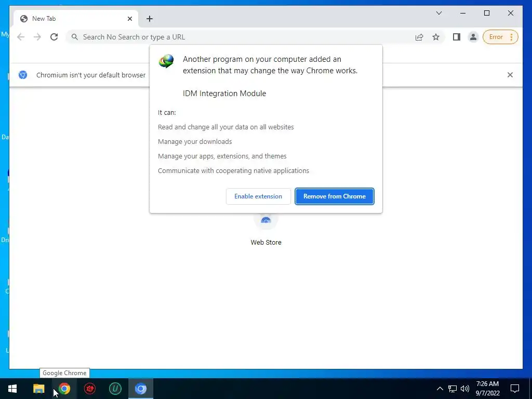Expand the tab search chevron
This screenshot has height=399, width=532.
[x=438, y=13]
